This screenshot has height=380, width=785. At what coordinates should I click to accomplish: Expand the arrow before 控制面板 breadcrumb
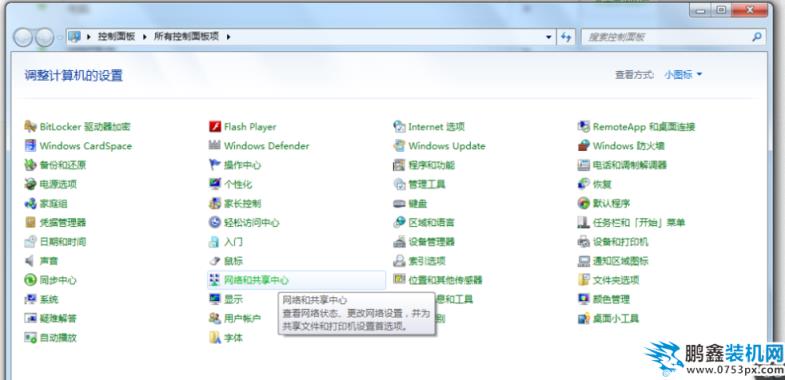(89, 37)
